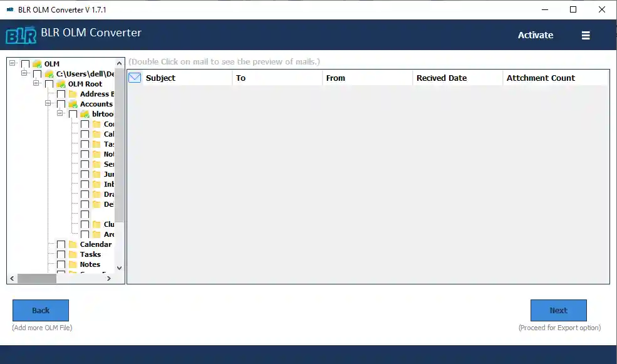Image resolution: width=617 pixels, height=364 pixels.
Task: Enable the Notes folder checkbox
Action: [x=61, y=264]
